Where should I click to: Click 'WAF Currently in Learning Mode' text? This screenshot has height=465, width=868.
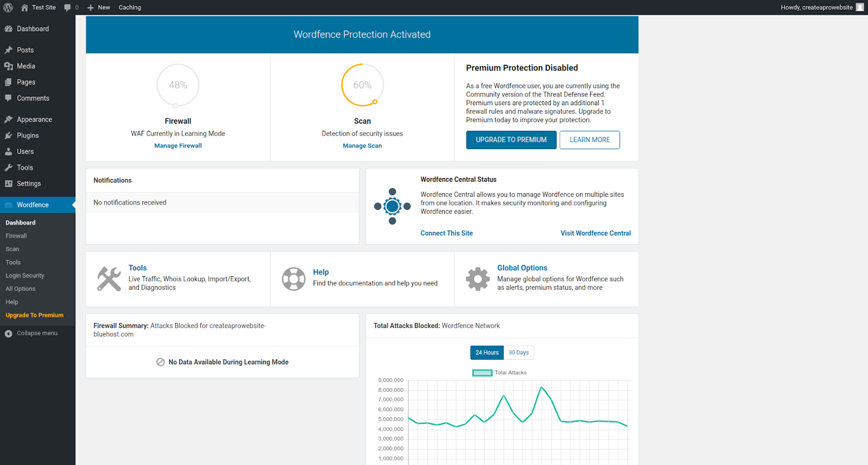178,133
